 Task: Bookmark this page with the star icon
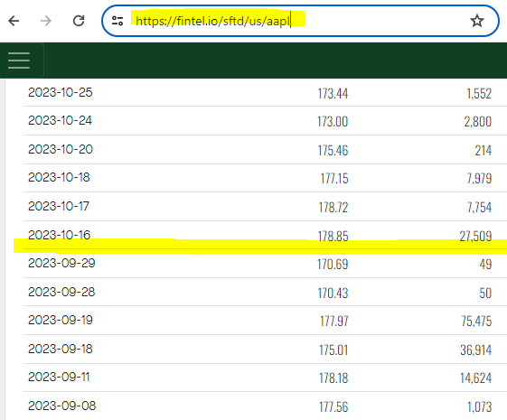tap(477, 21)
